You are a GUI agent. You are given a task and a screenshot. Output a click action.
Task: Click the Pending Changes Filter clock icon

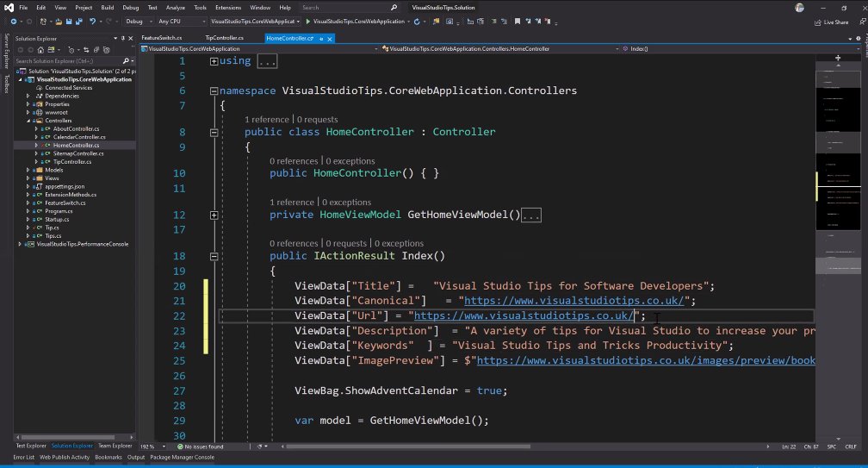click(71, 50)
